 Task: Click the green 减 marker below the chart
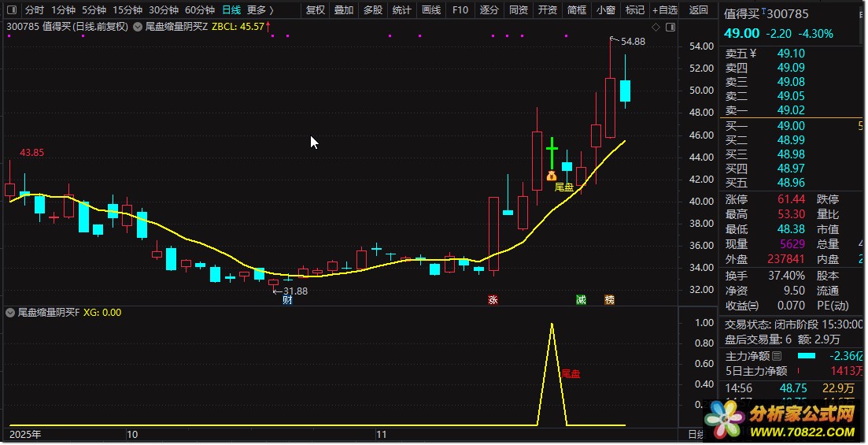click(581, 299)
